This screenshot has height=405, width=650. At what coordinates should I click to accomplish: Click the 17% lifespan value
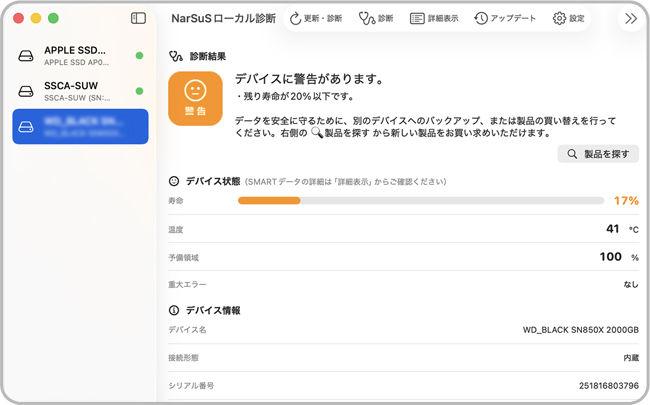coord(626,201)
